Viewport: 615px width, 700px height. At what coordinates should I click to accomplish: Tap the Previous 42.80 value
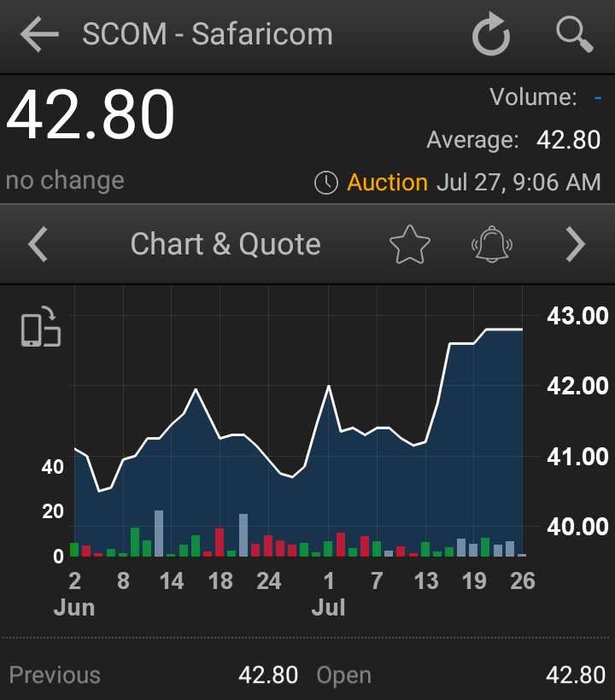coord(268,675)
